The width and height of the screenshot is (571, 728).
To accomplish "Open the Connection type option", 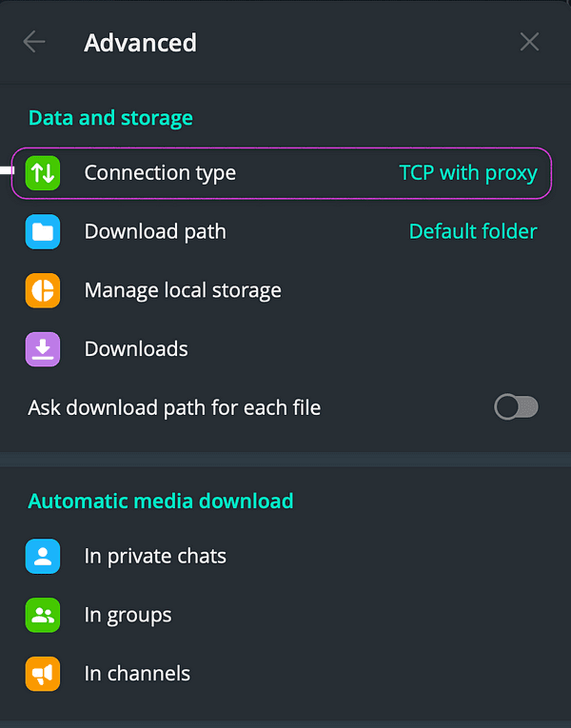I will coord(160,173).
